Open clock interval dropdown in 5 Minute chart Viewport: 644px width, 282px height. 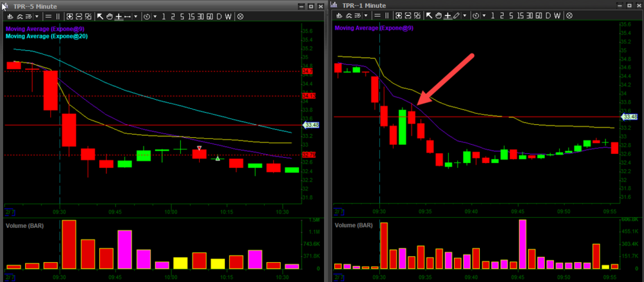[148, 16]
